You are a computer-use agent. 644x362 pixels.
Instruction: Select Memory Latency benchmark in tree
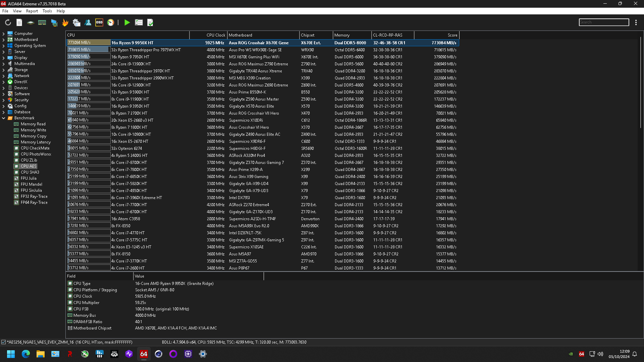36,142
